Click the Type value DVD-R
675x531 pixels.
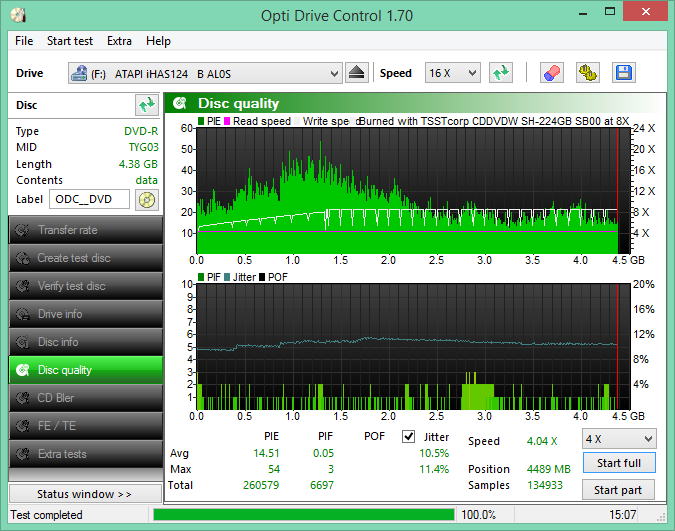pos(141,131)
